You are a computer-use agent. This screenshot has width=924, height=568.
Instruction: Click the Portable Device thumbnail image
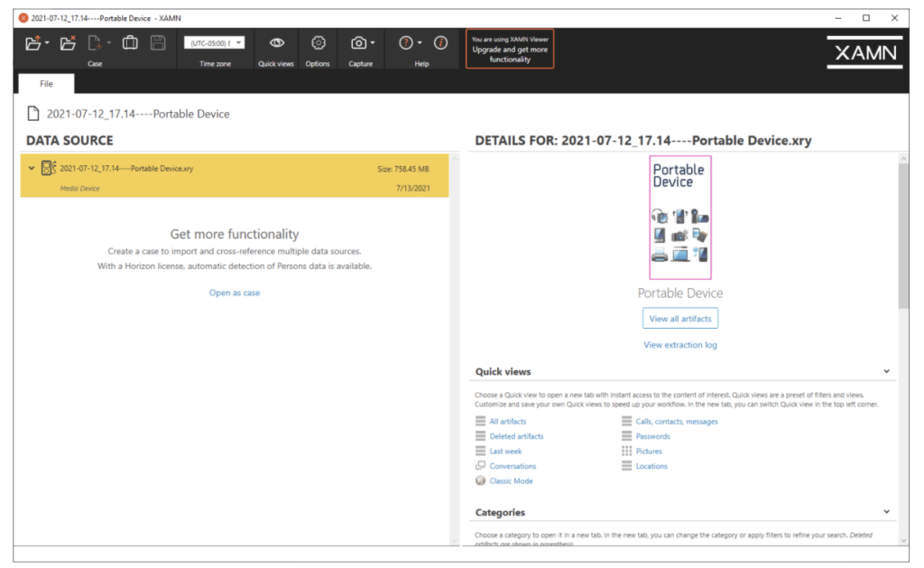click(x=680, y=218)
